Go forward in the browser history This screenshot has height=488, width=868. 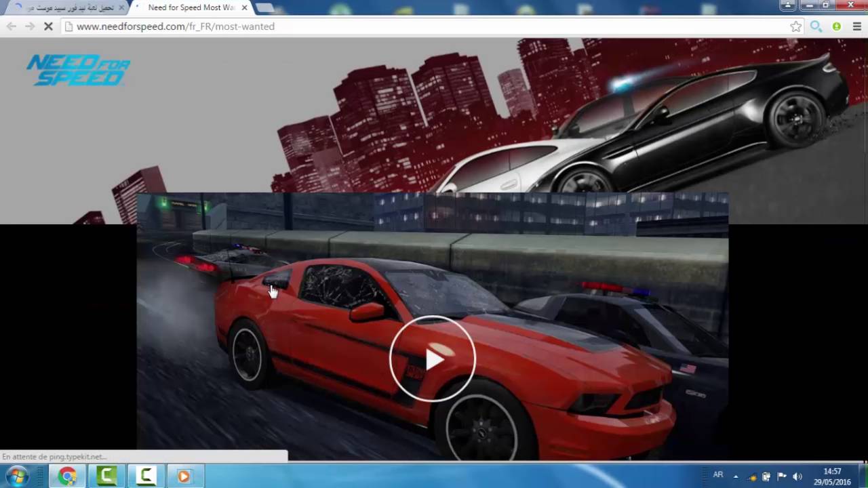coord(29,26)
